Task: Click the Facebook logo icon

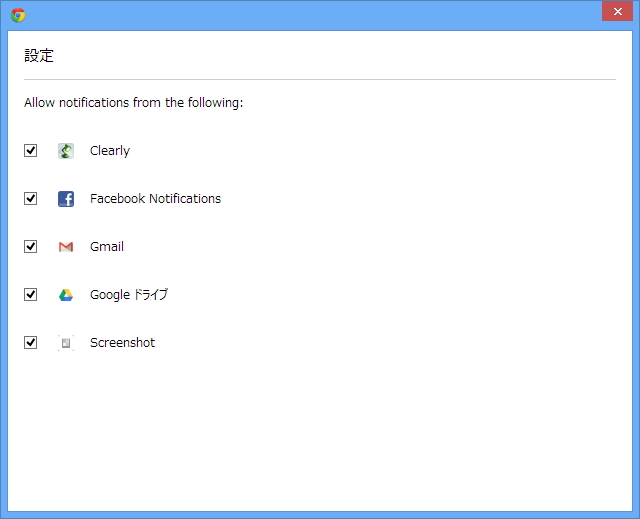Action: click(x=66, y=199)
